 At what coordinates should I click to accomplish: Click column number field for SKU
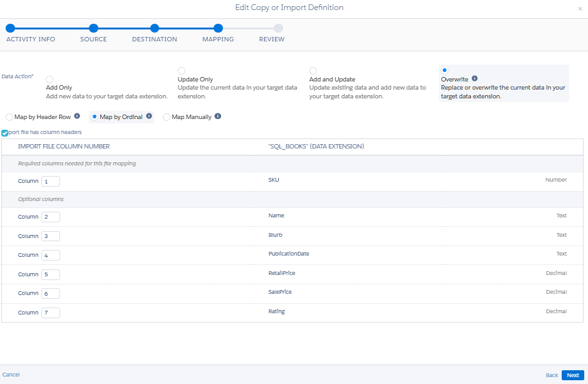click(x=51, y=181)
